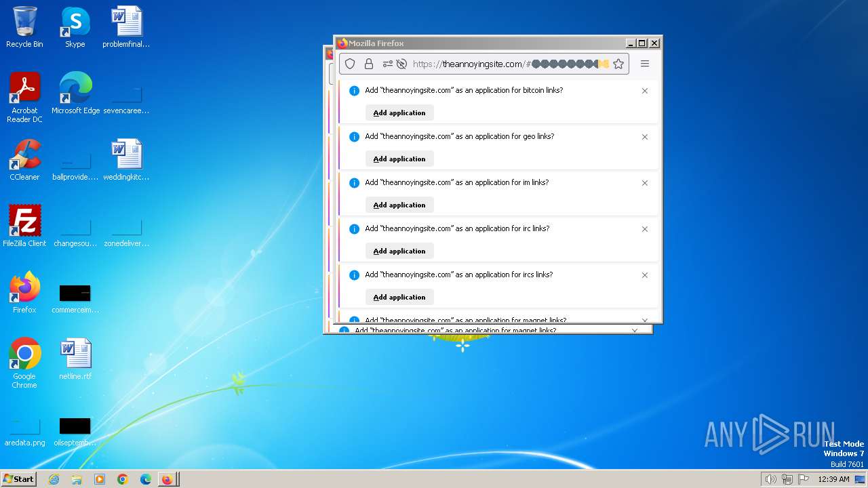This screenshot has width=868, height=488.
Task: Add application for im links
Action: click(x=399, y=205)
